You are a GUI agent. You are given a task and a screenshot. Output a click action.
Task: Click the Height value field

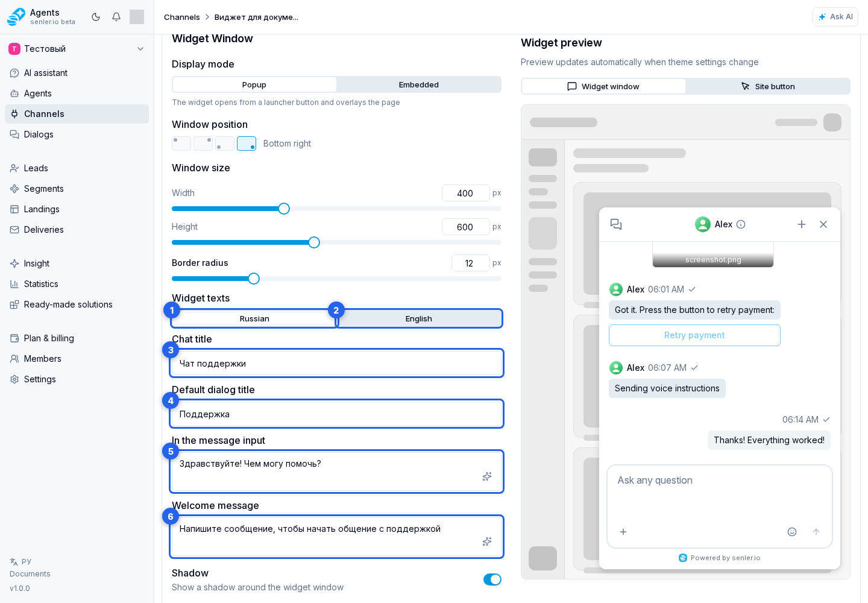tap(465, 227)
